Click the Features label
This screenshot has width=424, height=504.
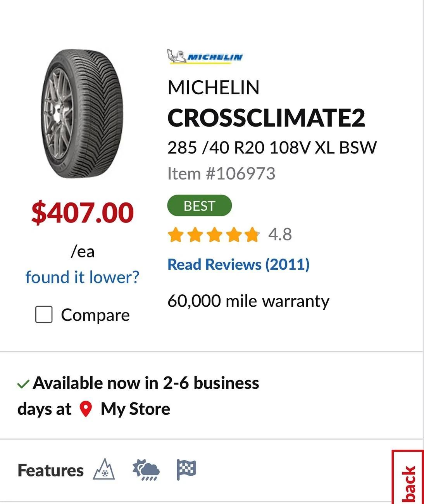(x=51, y=470)
